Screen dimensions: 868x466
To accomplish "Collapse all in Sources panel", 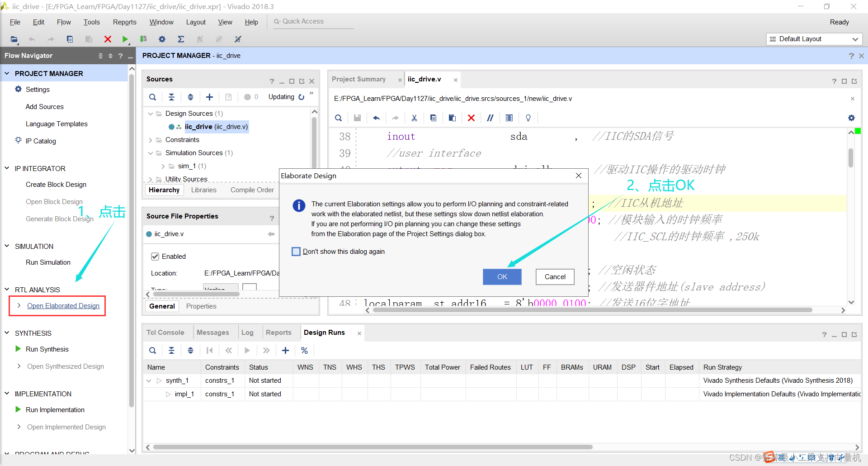I will coord(171,97).
